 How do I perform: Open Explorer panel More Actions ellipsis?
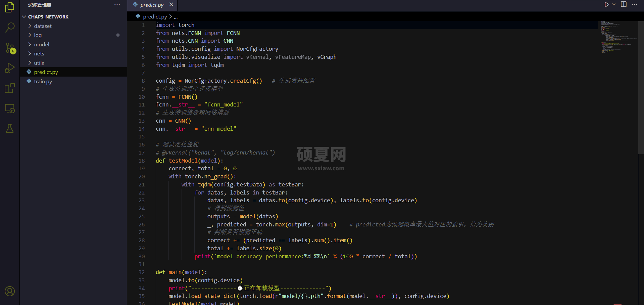point(117,4)
